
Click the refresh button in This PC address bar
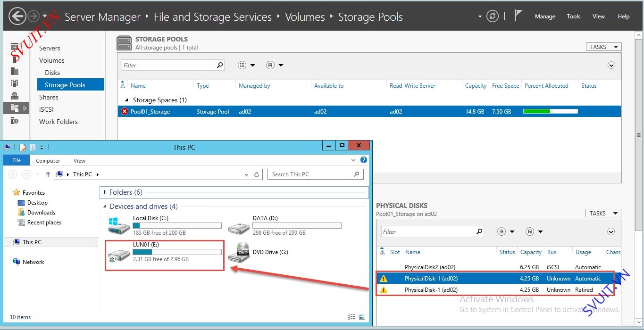tap(257, 174)
